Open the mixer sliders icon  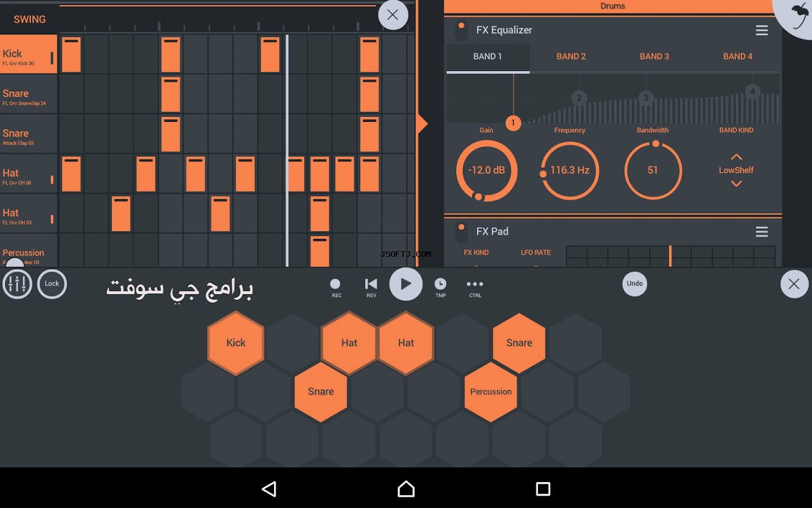(x=17, y=284)
